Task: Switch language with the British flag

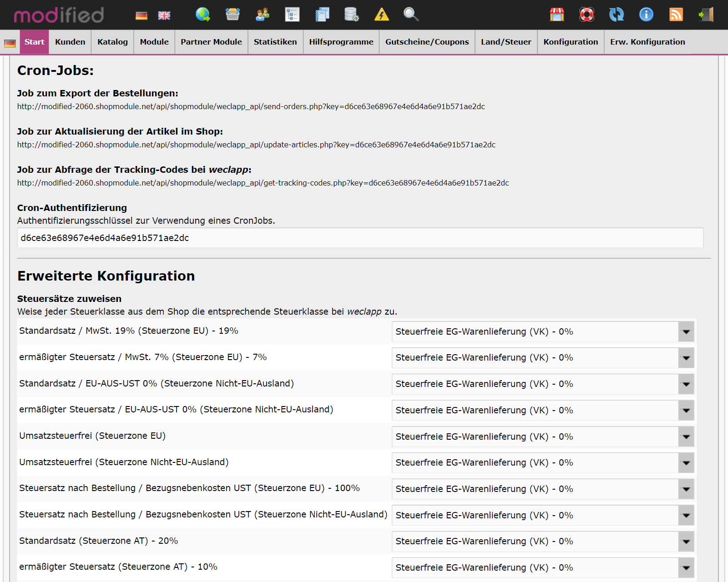Action: [x=164, y=15]
